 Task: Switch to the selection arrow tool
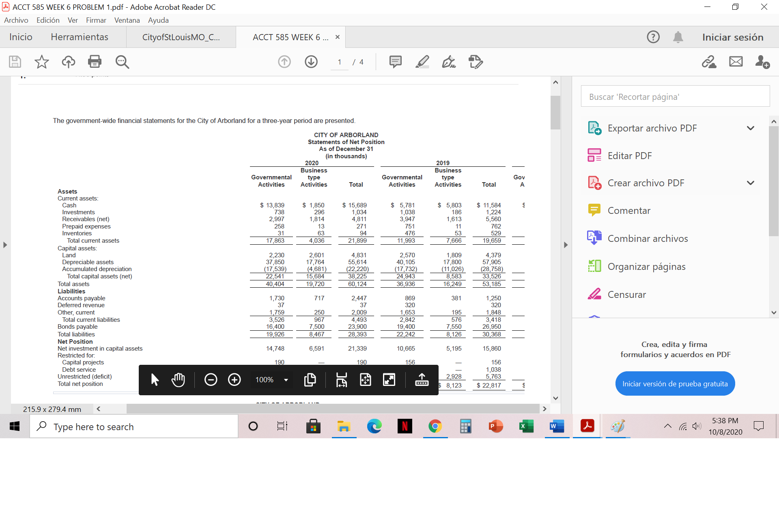(155, 380)
